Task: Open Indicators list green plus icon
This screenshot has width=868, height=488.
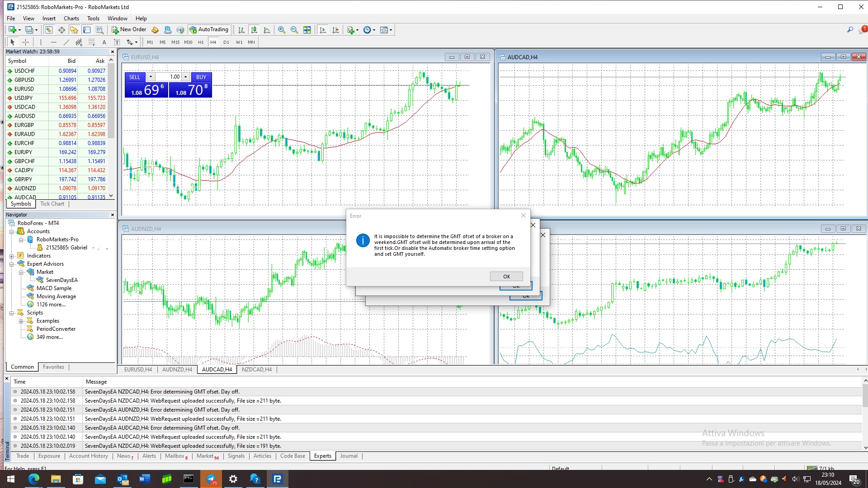Action: 351,30
